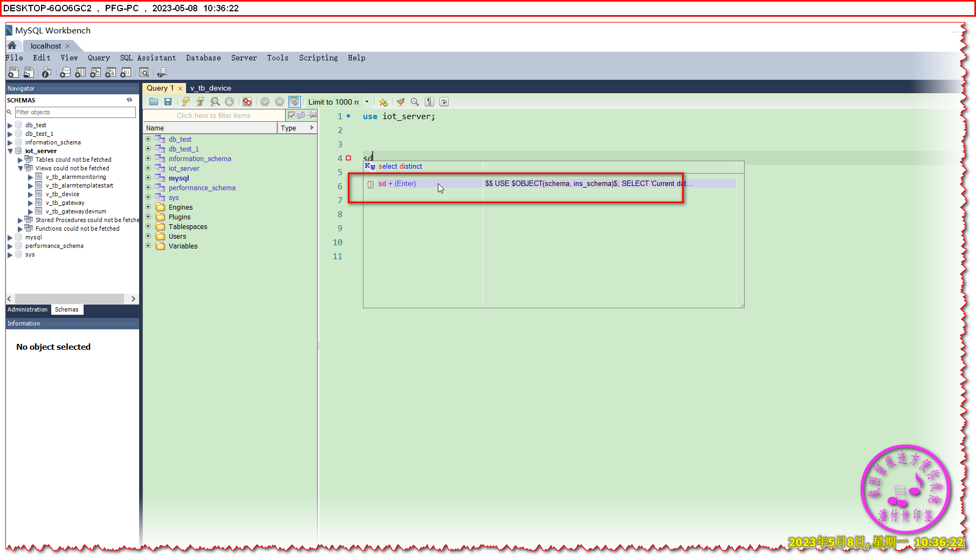976x560 pixels.
Task: Execute query lightning bolt icon
Action: 186,102
